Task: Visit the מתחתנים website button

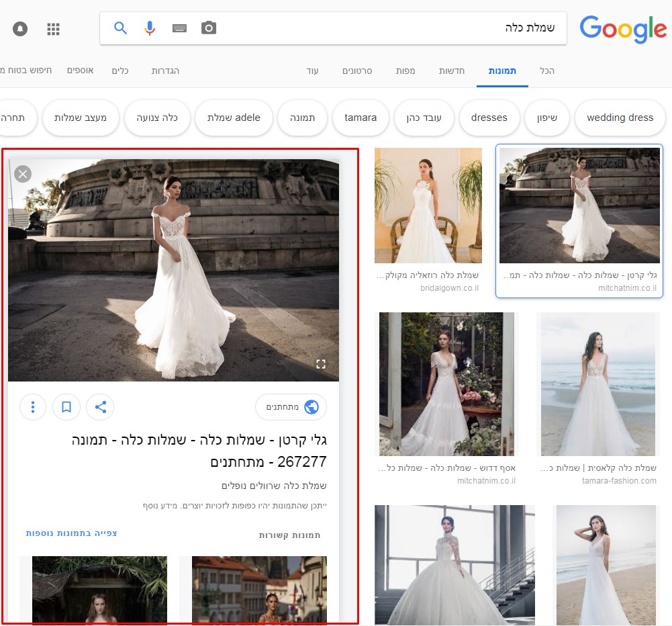Action: click(291, 407)
